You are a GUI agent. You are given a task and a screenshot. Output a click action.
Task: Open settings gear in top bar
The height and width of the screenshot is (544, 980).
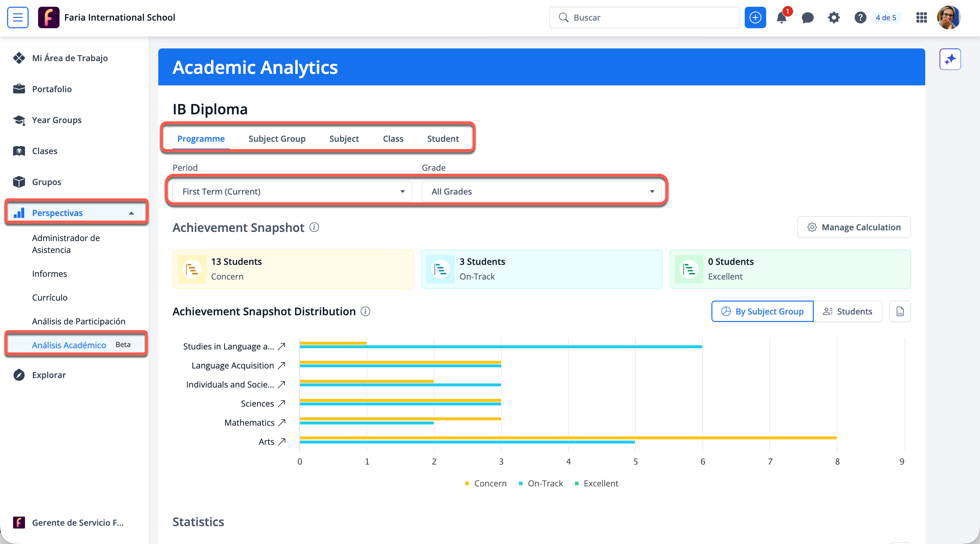(834, 17)
